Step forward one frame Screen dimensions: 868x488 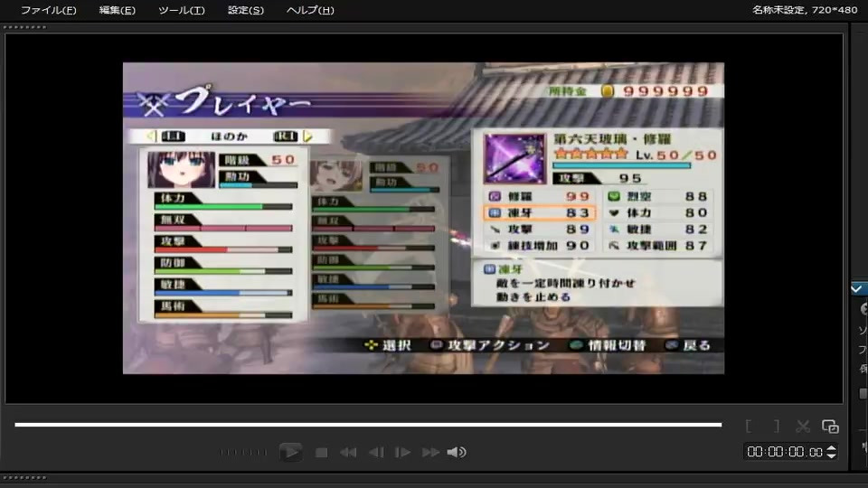[x=402, y=453]
